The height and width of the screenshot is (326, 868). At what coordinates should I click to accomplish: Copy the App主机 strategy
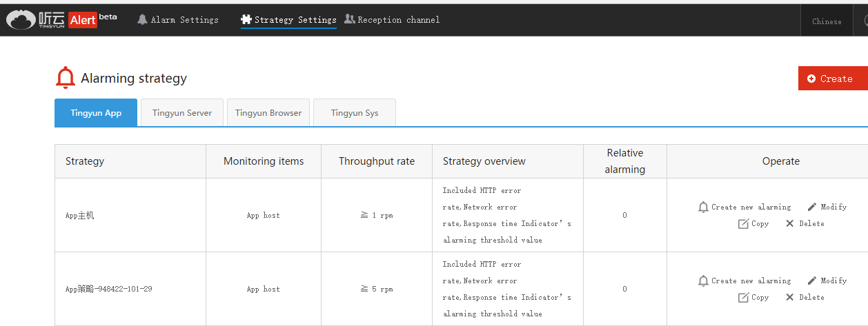click(x=753, y=223)
